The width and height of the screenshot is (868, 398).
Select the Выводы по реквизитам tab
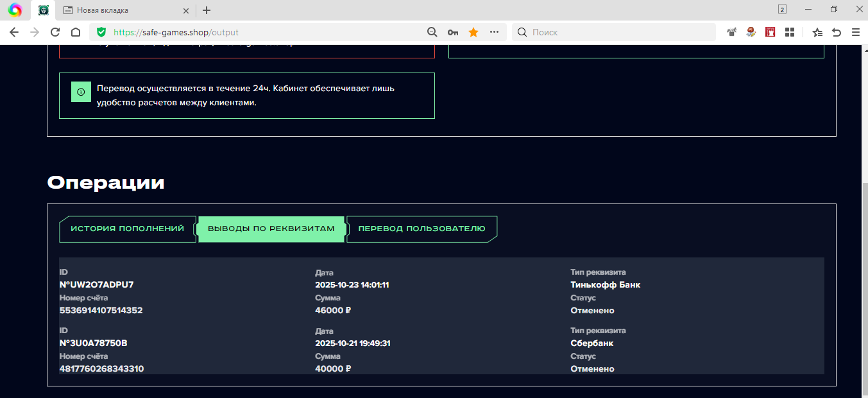tap(271, 229)
